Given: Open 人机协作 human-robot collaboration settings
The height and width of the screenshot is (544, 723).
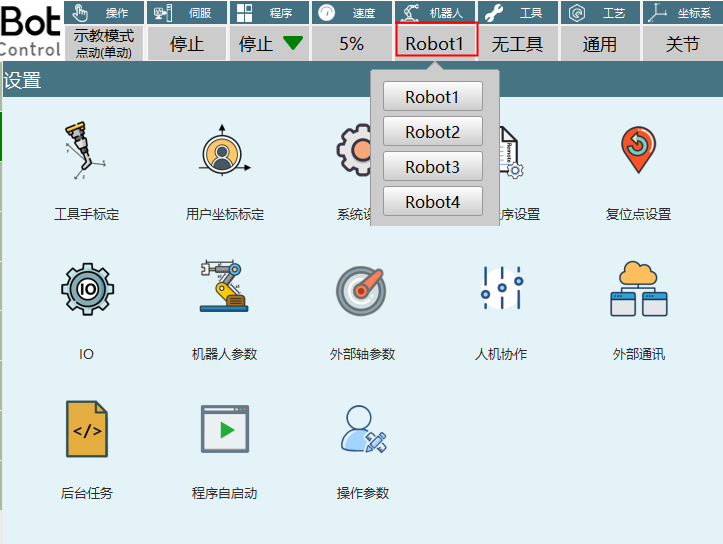Looking at the screenshot, I should (x=500, y=291).
